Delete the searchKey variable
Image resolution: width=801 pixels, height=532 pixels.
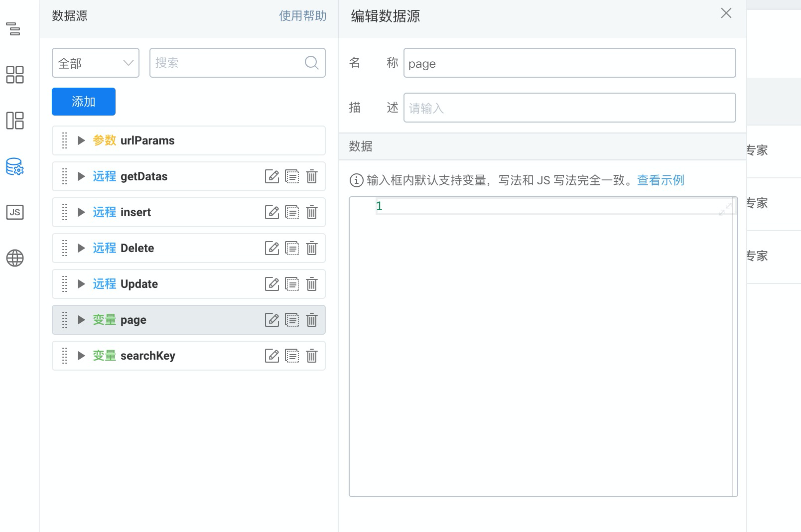(x=312, y=356)
